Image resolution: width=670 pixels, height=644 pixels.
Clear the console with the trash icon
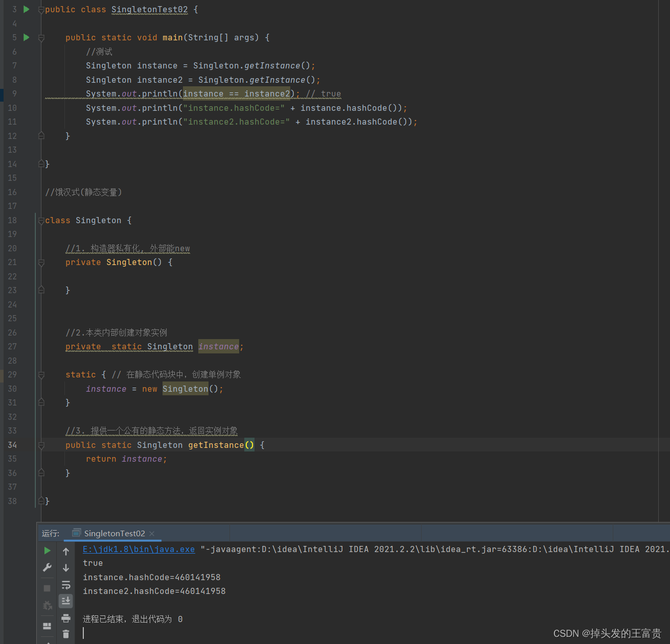tap(66, 634)
